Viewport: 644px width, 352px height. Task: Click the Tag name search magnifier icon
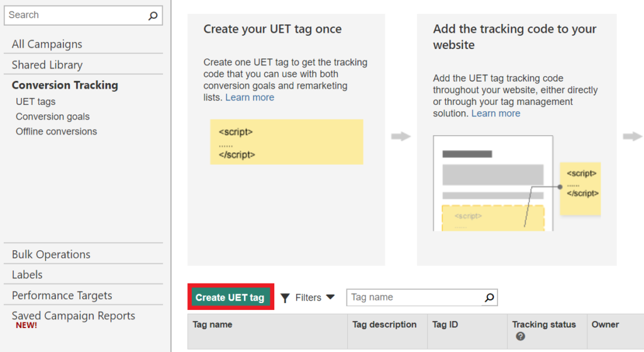489,297
